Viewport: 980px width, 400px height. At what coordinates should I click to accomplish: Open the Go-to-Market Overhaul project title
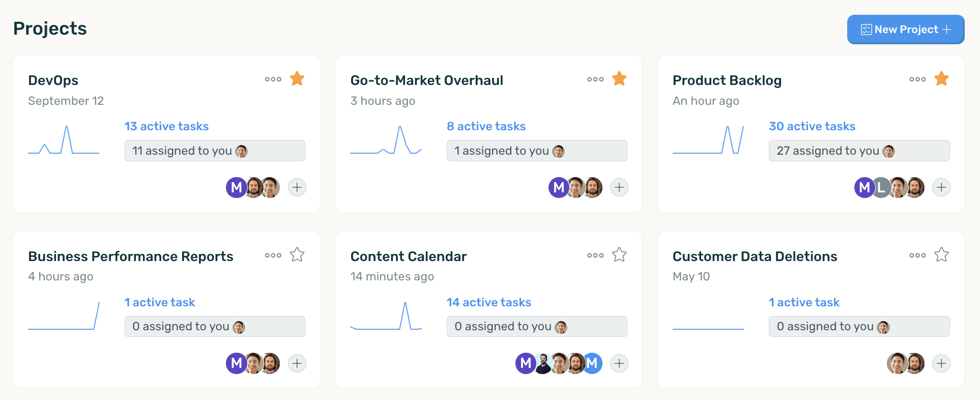click(x=426, y=80)
